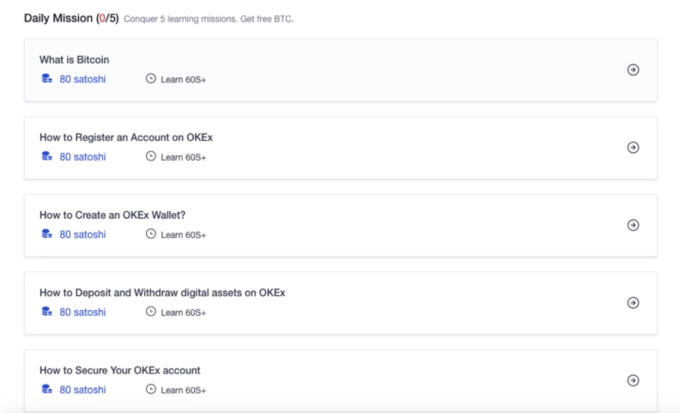Open How to Register an Account on OKEx
The height and width of the screenshot is (413, 680).
[x=126, y=137]
